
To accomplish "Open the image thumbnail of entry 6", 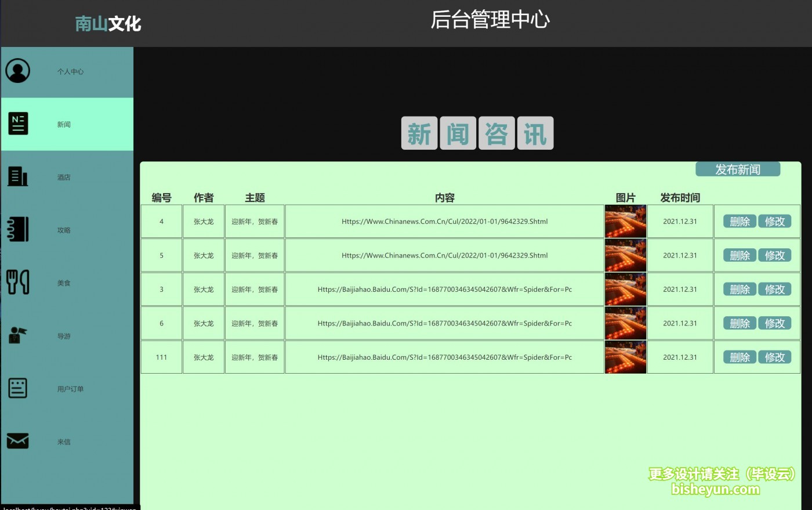I will [x=625, y=323].
